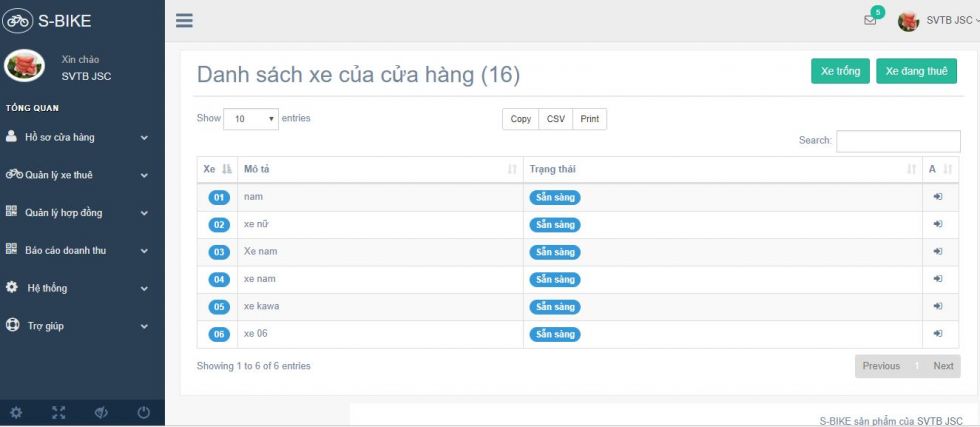
Task: Expand Báo cáo doanh thu menu
Action: (78, 250)
